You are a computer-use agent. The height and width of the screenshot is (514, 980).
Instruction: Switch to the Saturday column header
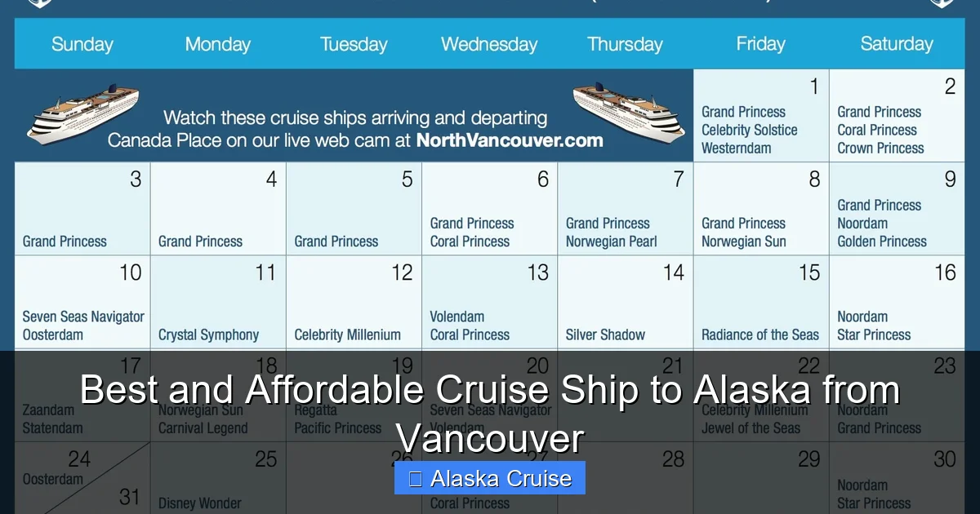(896, 44)
